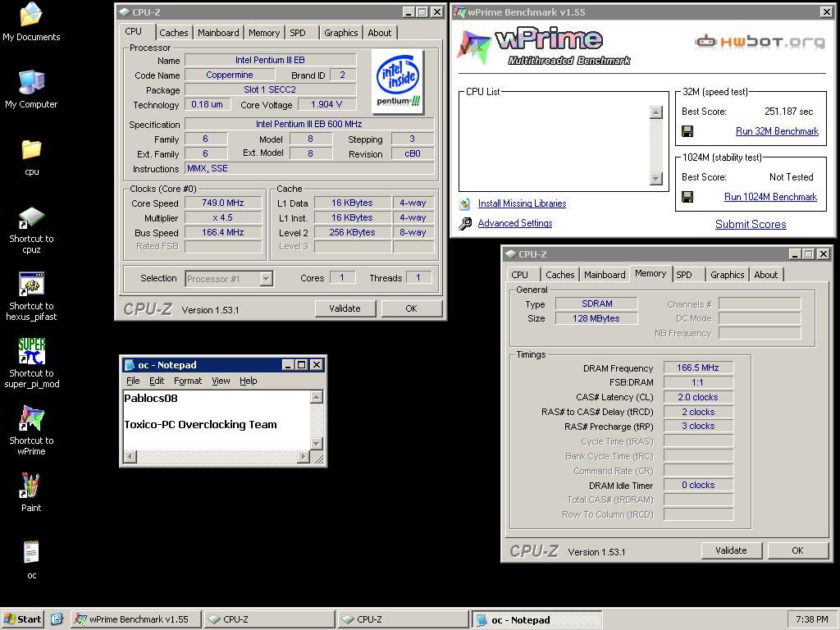Click the Notepad title bar icon

click(129, 365)
